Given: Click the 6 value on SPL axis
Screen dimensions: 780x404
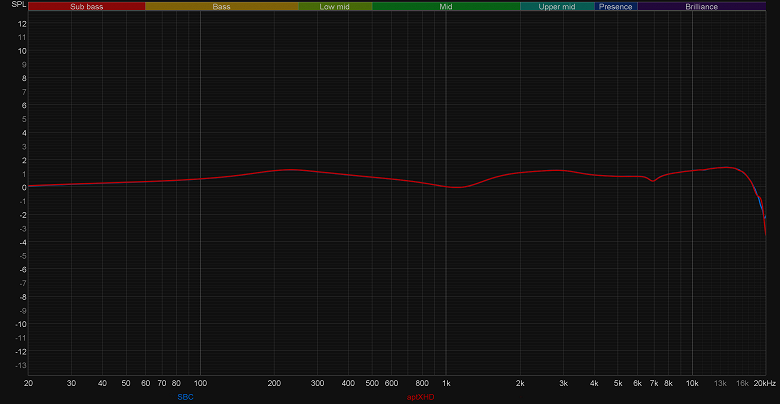Looking at the screenshot, I should 24,105.
